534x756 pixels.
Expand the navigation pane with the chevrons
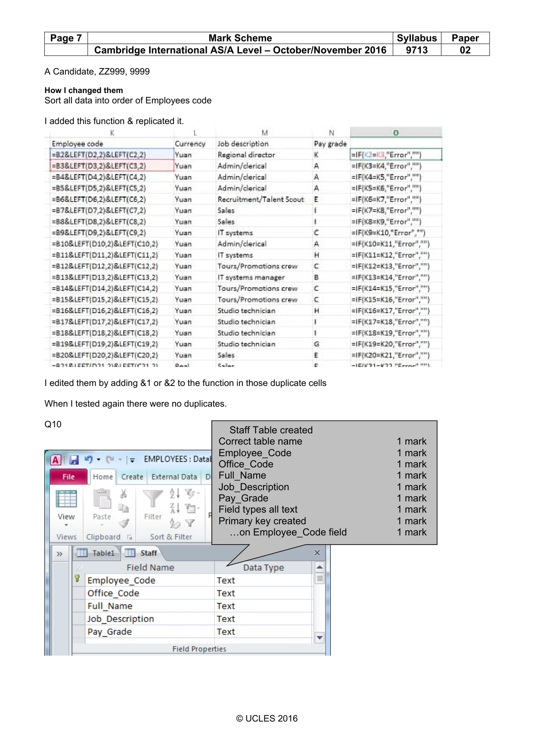(60, 554)
